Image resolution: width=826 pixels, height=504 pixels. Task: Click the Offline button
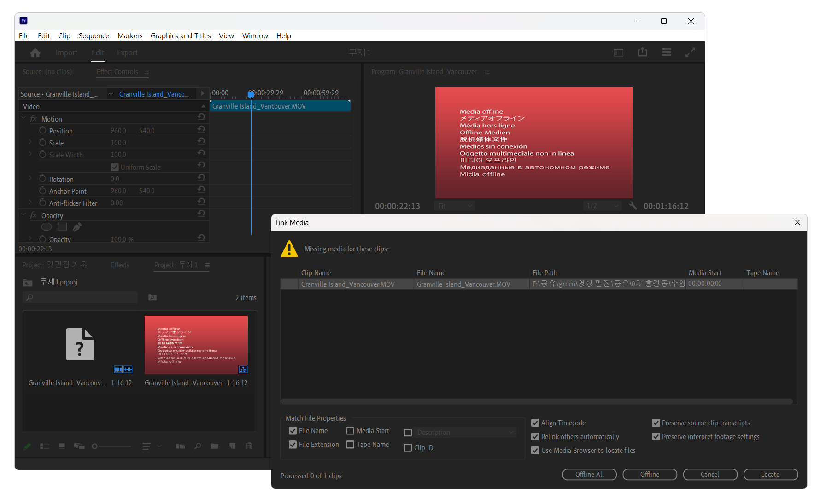(x=650, y=475)
